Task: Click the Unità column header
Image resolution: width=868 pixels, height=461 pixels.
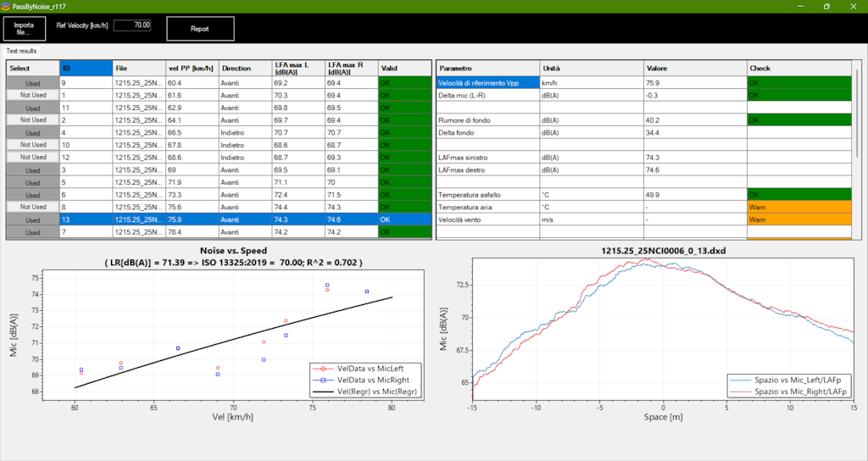Action: [x=592, y=68]
